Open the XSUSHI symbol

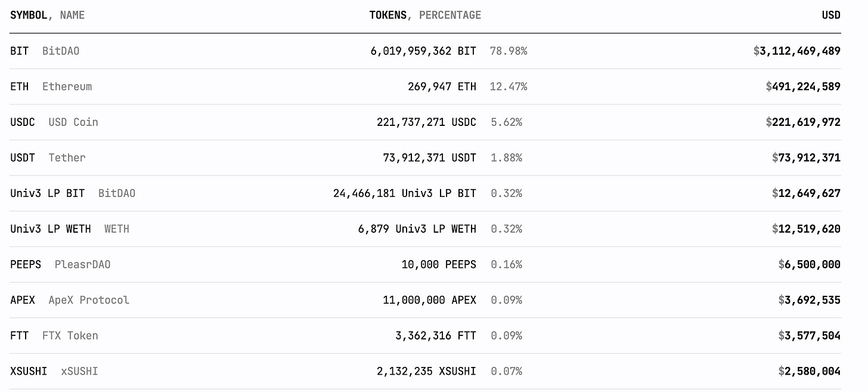point(29,371)
